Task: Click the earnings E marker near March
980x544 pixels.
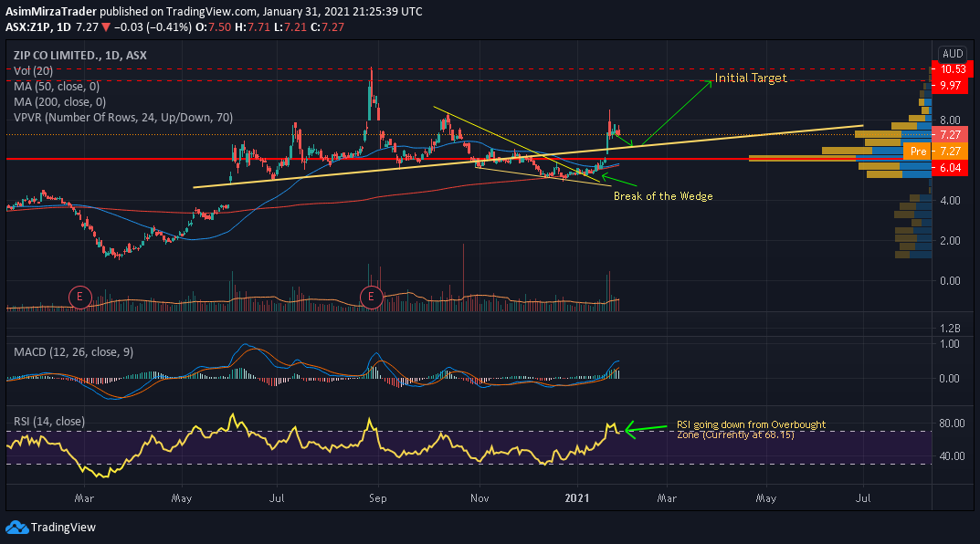Action: (80, 297)
